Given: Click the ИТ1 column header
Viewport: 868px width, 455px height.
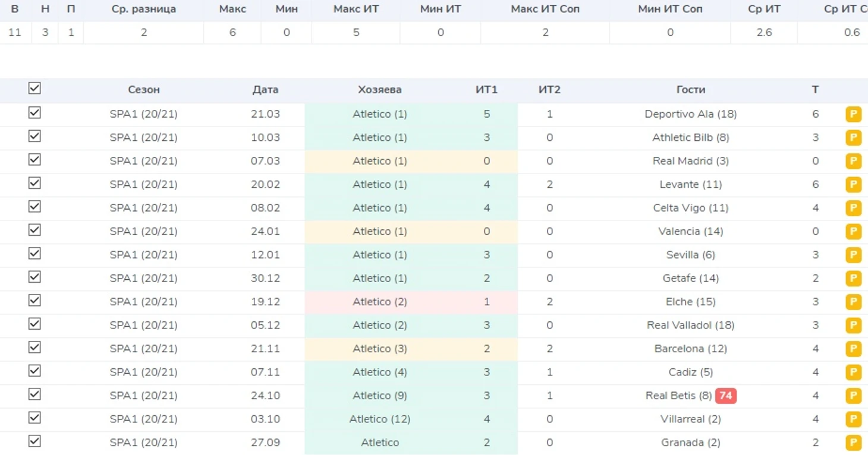Looking at the screenshot, I should pos(486,90).
